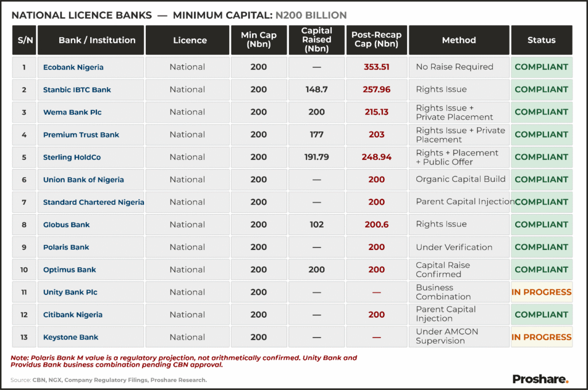Click Ecobank's COMPLIANT status badge

tap(541, 67)
